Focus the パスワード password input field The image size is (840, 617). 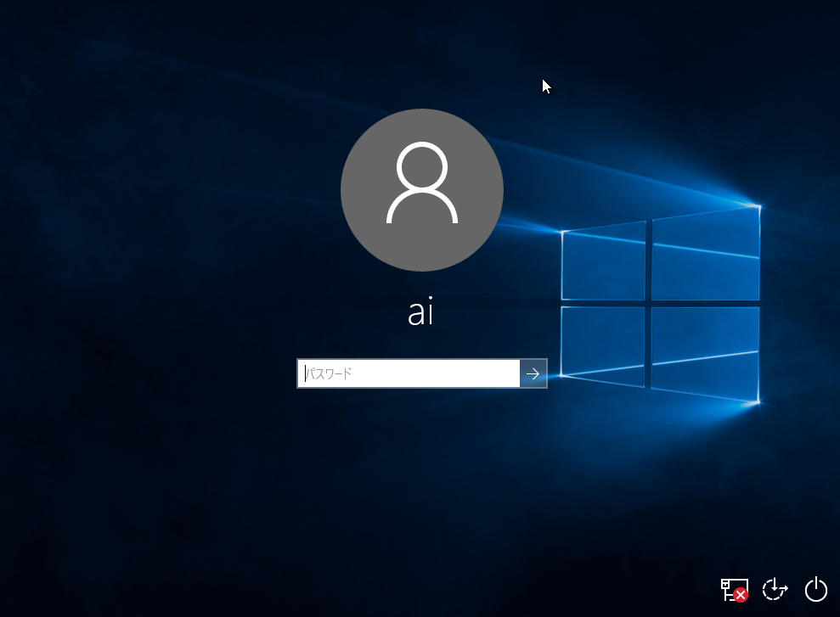coord(409,373)
